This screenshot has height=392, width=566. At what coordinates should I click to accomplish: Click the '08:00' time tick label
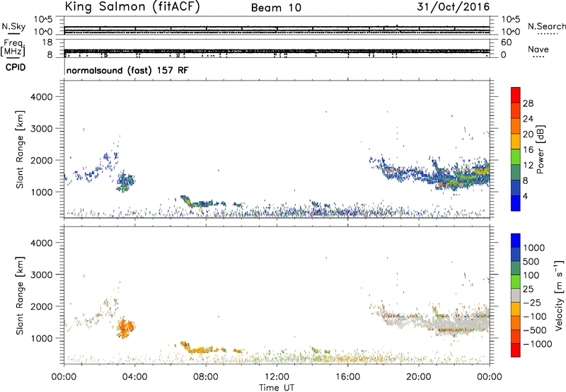(206, 377)
